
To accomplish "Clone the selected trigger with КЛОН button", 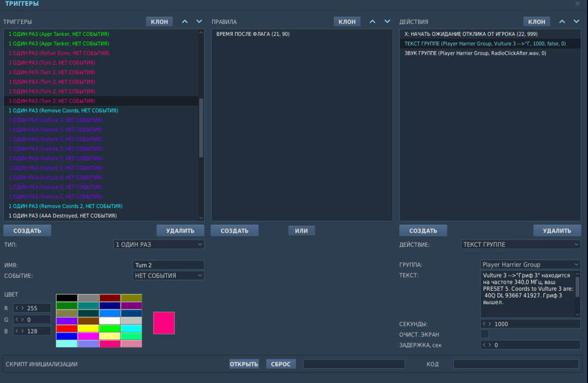I will 159,22.
